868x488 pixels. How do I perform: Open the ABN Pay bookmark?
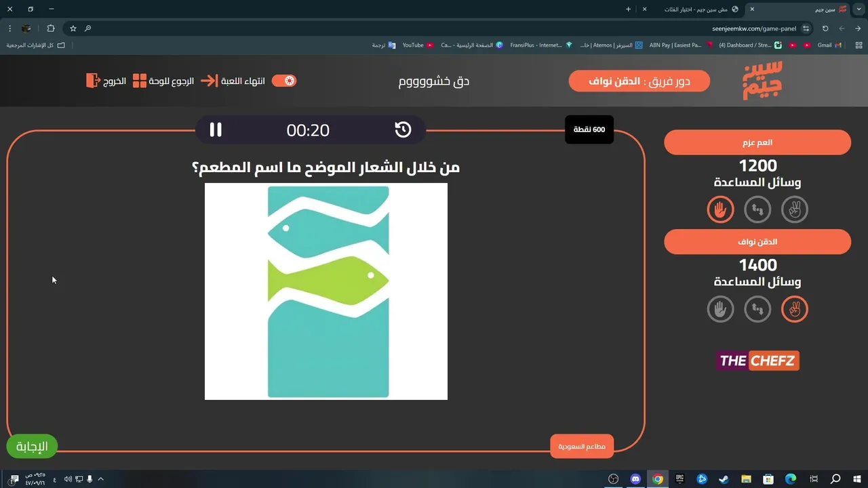pos(681,45)
